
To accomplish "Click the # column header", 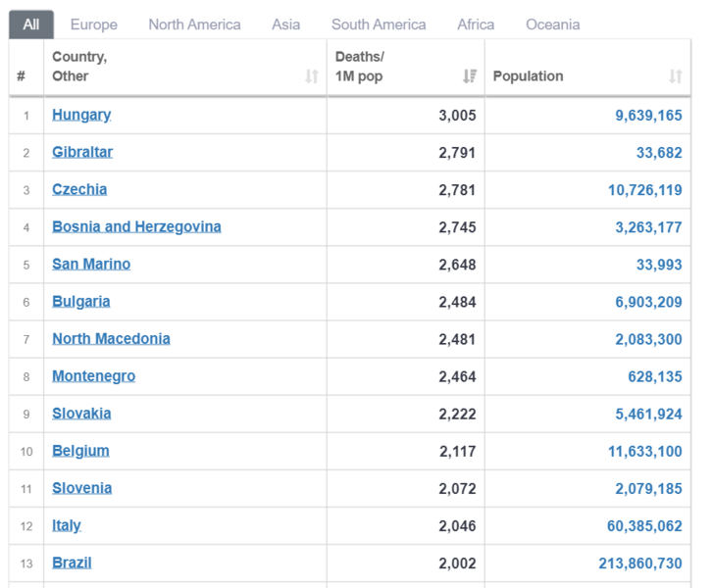I will pyautogui.click(x=22, y=76).
